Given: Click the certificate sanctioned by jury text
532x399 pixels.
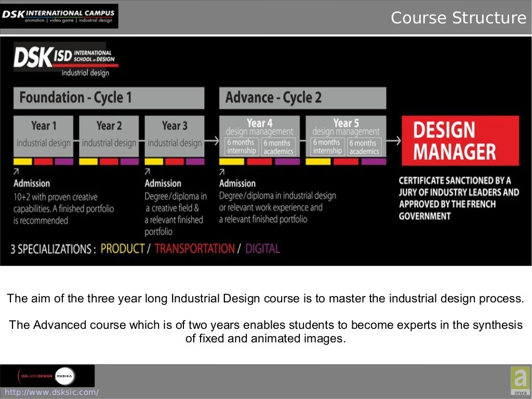Looking at the screenshot, I should [459, 198].
